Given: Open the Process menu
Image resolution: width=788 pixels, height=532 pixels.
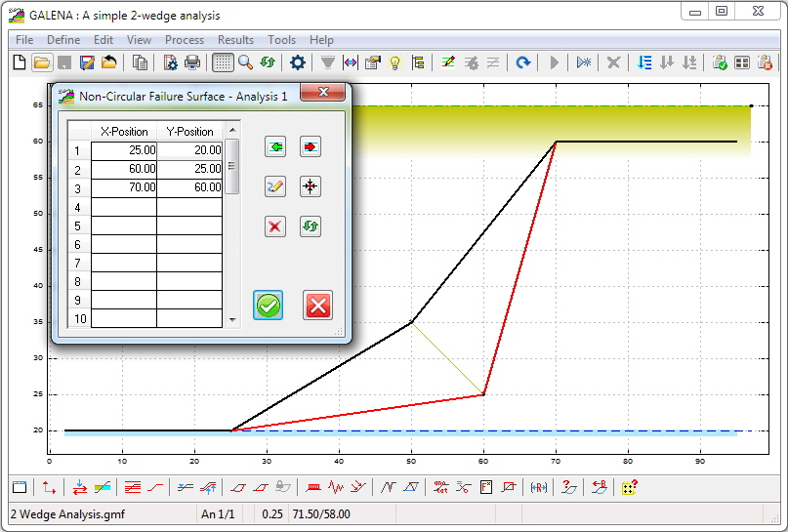Looking at the screenshot, I should [x=185, y=40].
